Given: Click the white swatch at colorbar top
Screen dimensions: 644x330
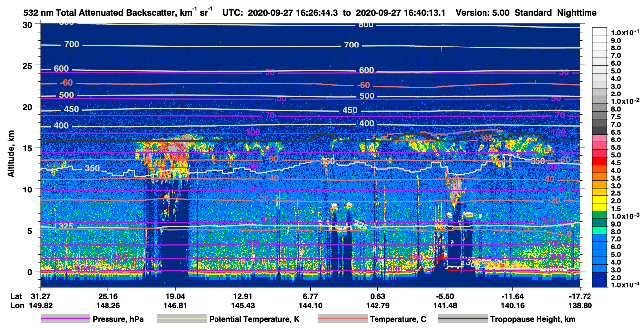Looking at the screenshot, I should 600,32.
